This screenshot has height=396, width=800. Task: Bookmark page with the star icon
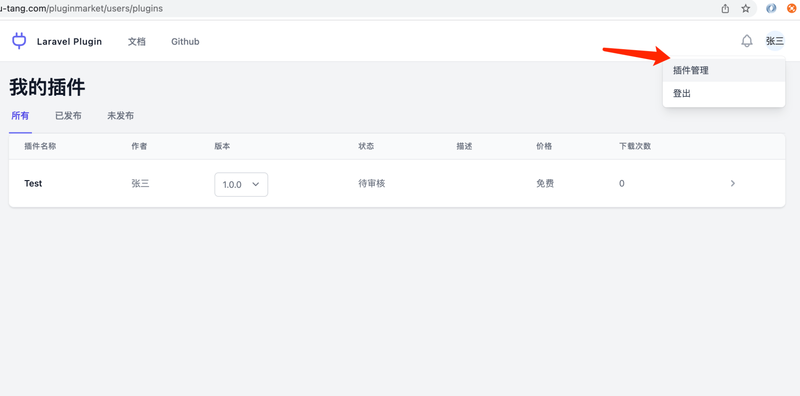coord(745,9)
